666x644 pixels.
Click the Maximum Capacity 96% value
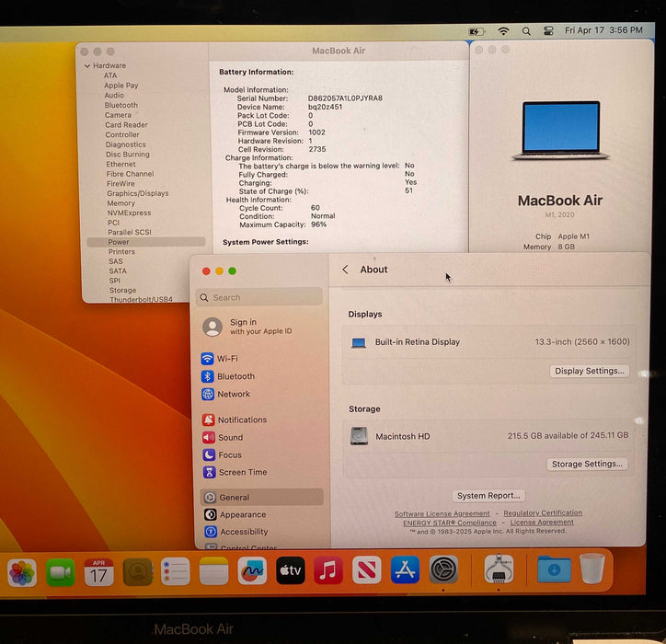tap(318, 224)
